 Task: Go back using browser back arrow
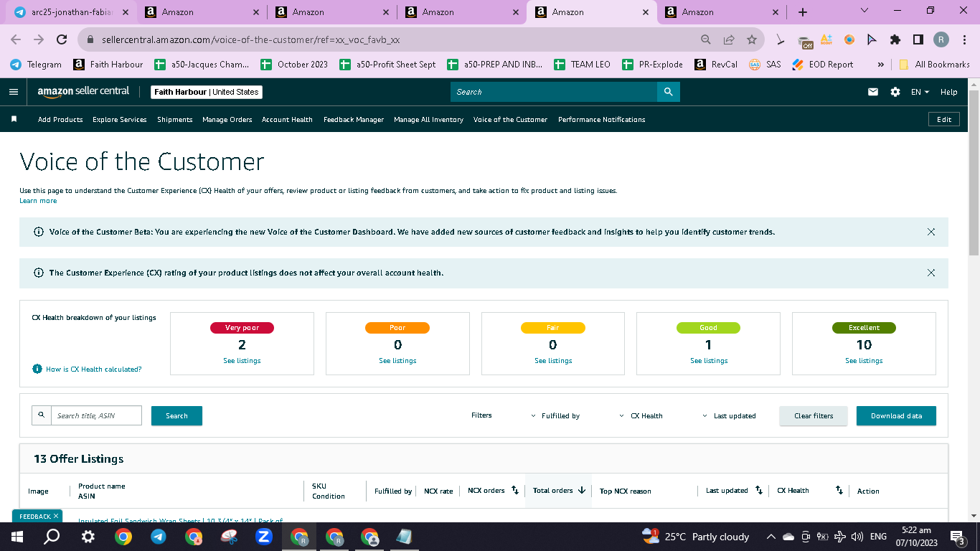tap(17, 40)
